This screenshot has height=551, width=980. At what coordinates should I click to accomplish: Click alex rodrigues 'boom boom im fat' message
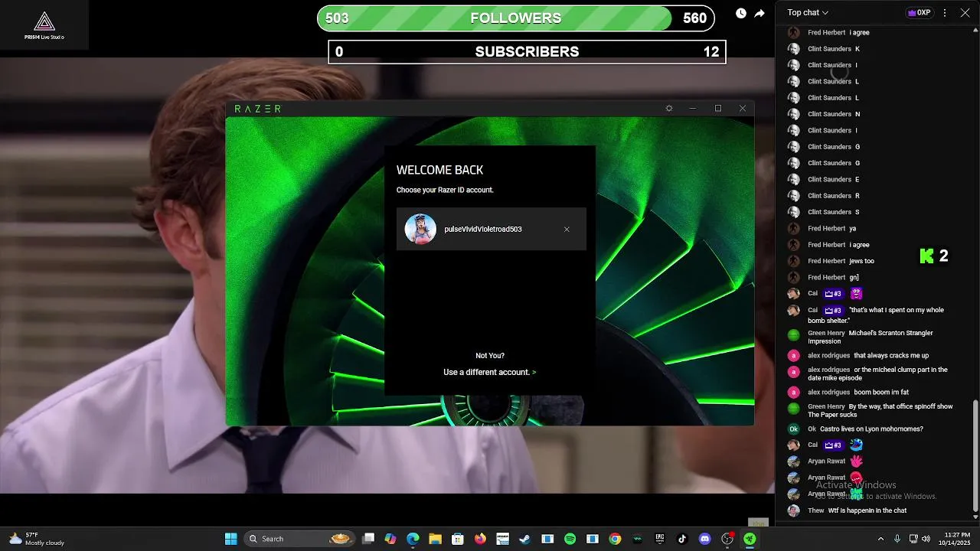881,392
